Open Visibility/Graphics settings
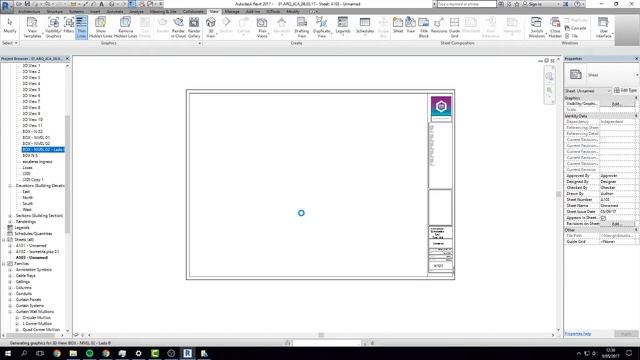 click(x=53, y=27)
